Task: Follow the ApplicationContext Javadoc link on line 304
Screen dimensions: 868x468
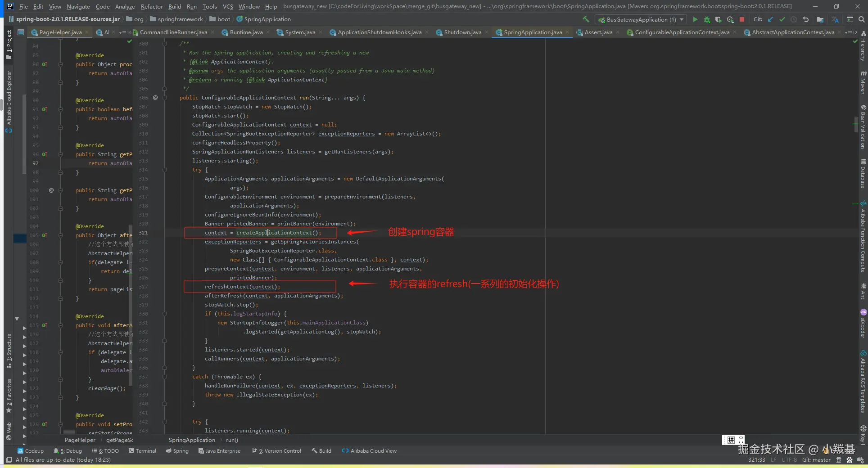Action: point(296,80)
